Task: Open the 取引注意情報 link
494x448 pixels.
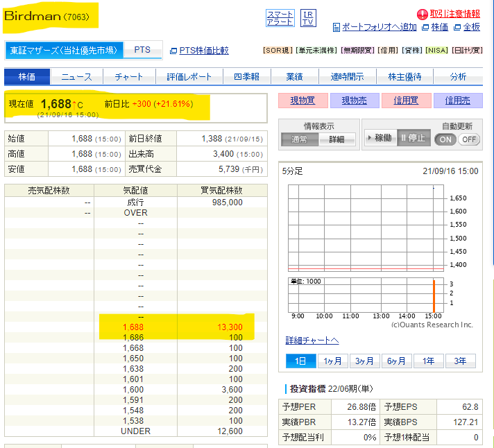Action: pos(455,14)
